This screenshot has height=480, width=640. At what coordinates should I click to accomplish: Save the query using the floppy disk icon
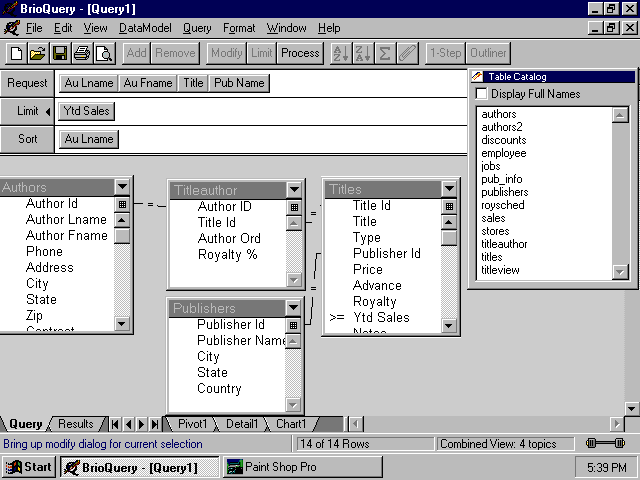60,53
